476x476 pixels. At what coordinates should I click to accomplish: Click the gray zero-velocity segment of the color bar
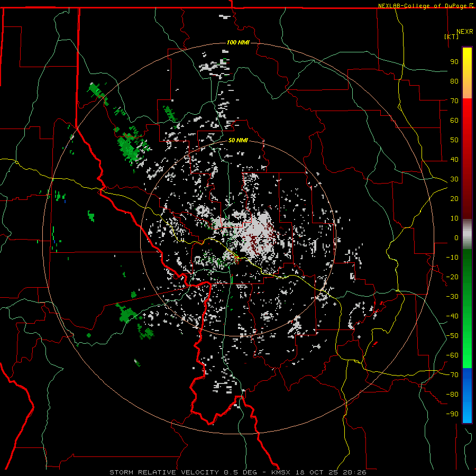pyautogui.click(x=467, y=234)
